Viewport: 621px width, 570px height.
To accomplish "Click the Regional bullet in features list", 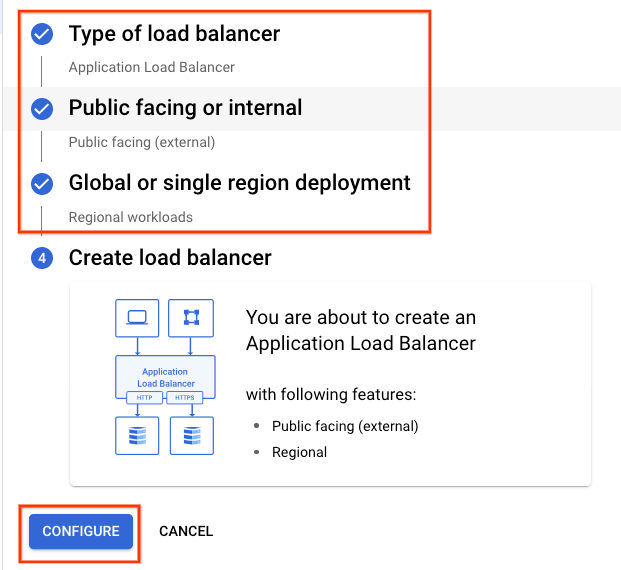I will coord(299,452).
